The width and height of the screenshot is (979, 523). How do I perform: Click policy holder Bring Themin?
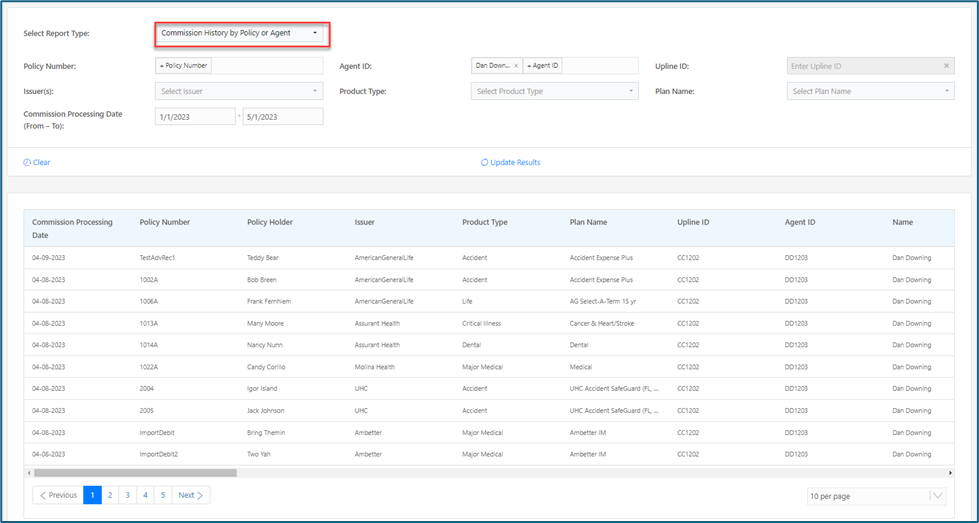click(x=266, y=433)
